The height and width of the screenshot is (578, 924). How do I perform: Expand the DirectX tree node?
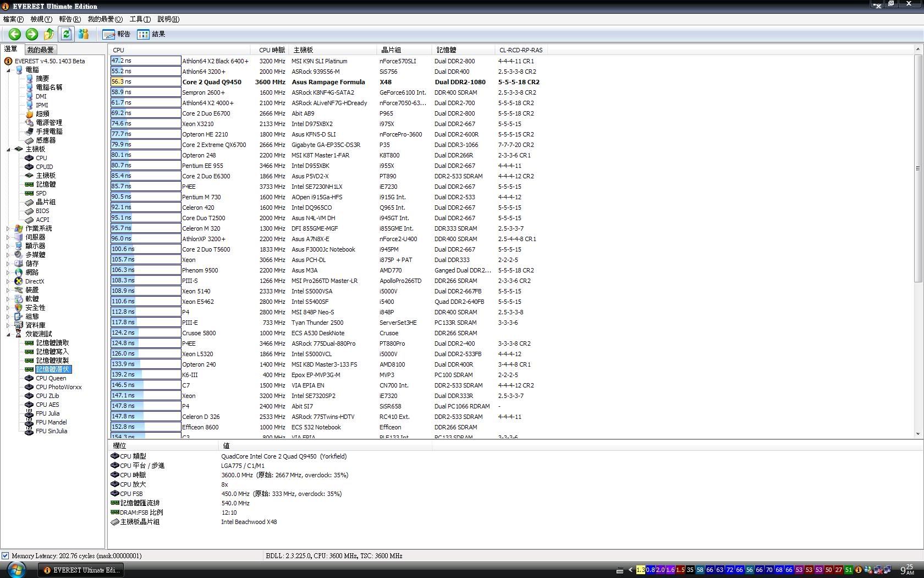(x=8, y=281)
